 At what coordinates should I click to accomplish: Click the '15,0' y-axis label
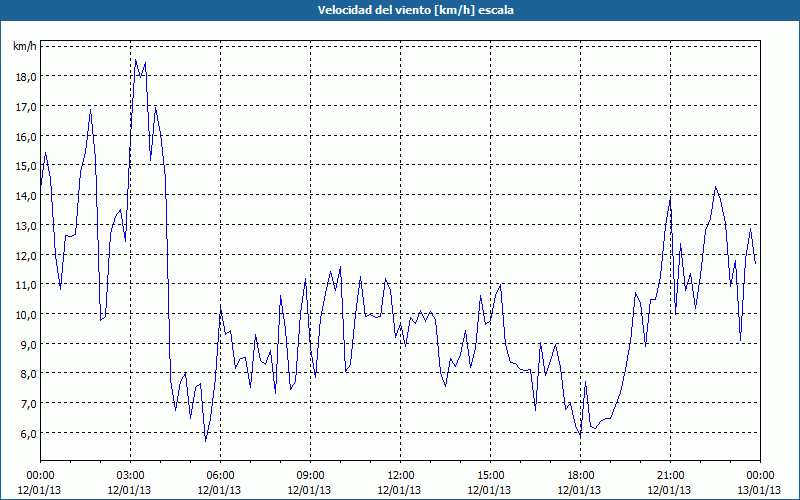[x=26, y=166]
